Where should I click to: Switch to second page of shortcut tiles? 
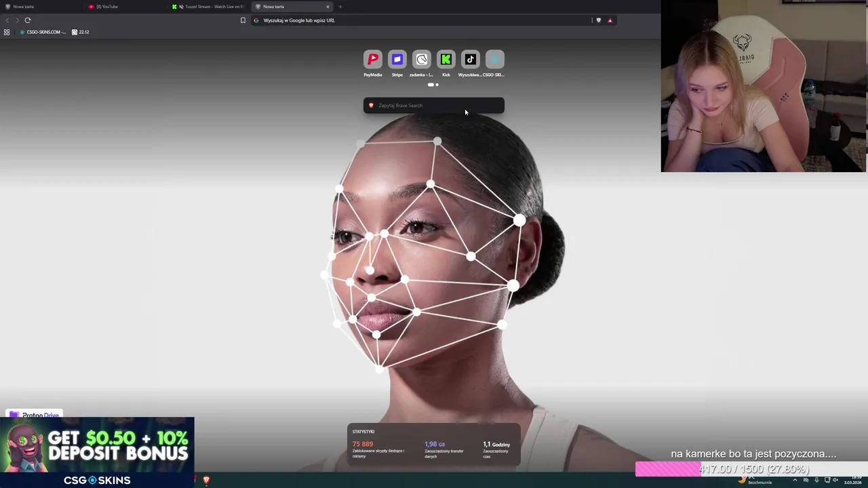coord(437,85)
